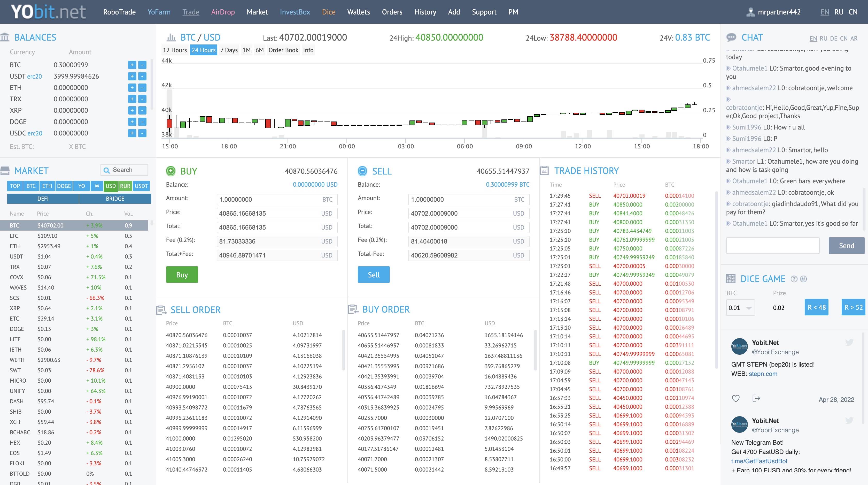Select the DOGE market tab
Viewport: 868px width, 485px height.
tap(64, 186)
